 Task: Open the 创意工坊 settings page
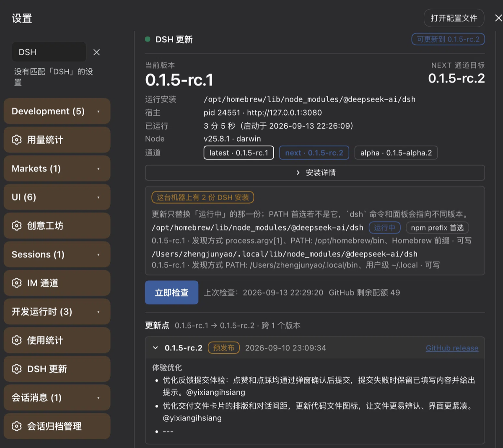(x=57, y=226)
